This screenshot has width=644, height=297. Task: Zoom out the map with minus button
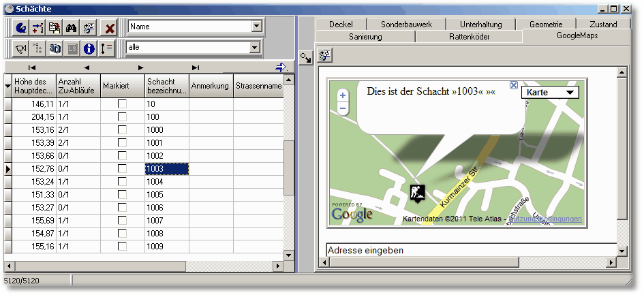coord(343,109)
